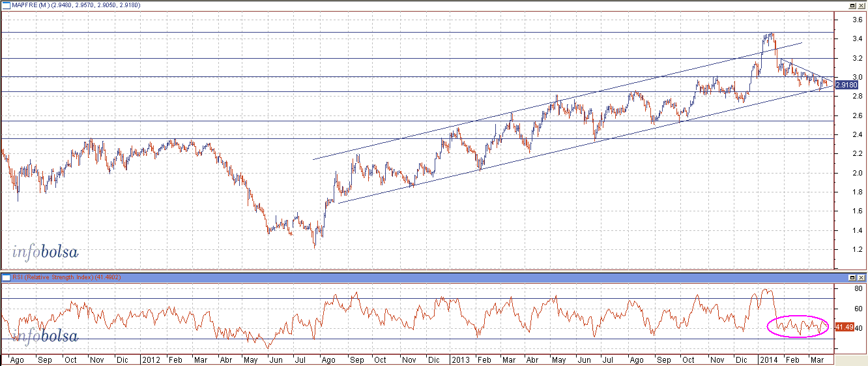Click the infobolsa watermark in RSI panel
The image size is (868, 366).
coord(46,337)
